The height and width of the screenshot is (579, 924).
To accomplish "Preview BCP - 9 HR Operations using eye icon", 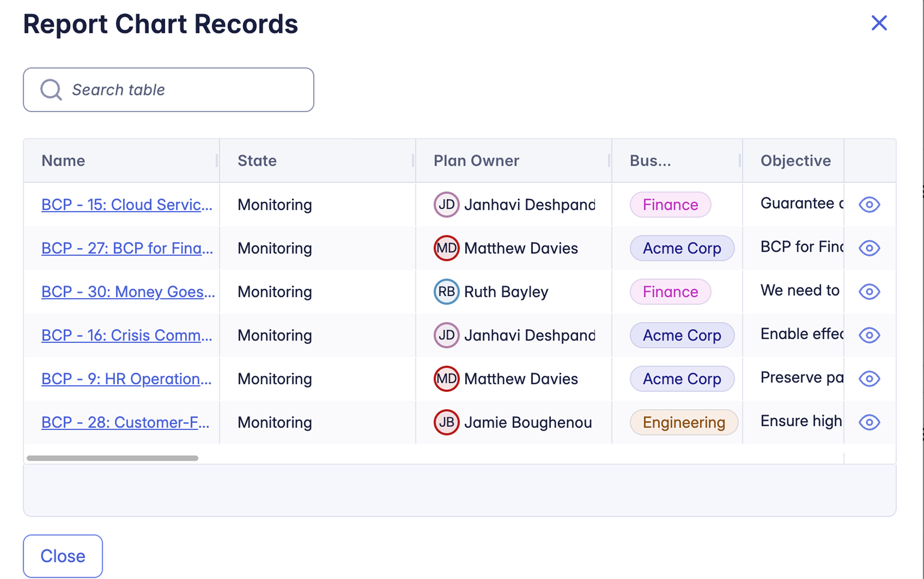I will click(869, 379).
